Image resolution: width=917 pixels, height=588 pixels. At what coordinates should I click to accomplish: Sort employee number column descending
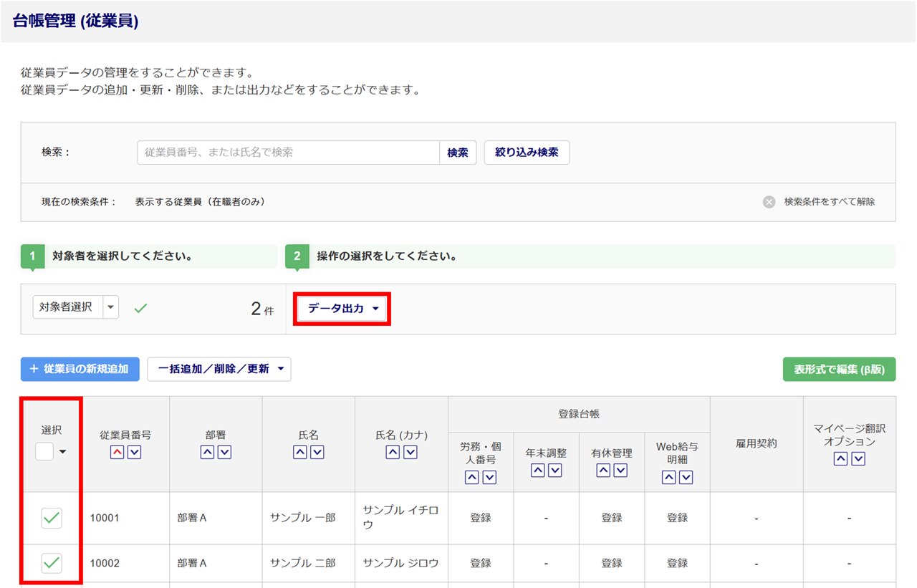pyautogui.click(x=134, y=452)
